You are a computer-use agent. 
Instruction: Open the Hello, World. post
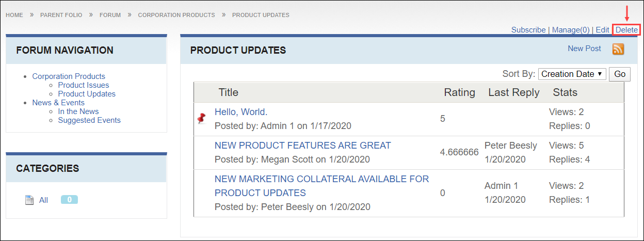pos(241,112)
